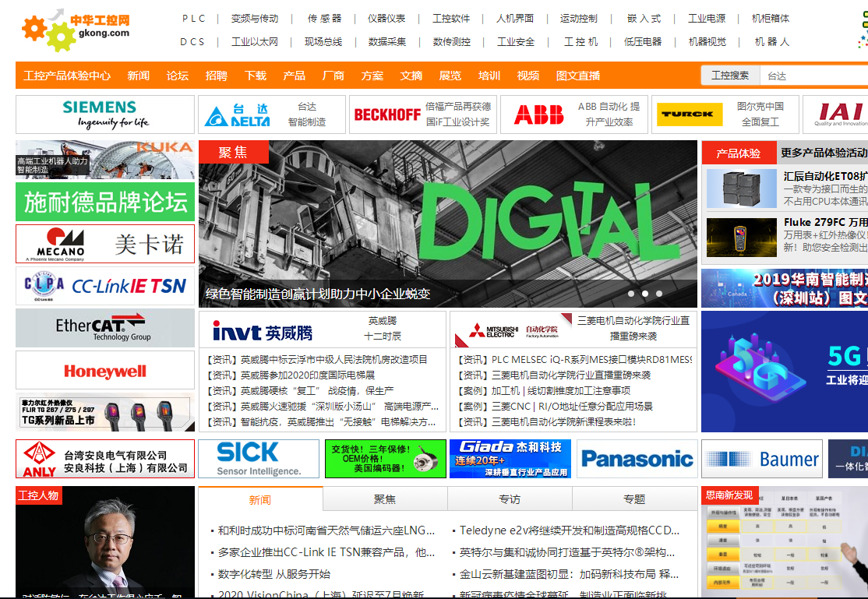Click the 2019华南智能制造 banner

coord(785,288)
